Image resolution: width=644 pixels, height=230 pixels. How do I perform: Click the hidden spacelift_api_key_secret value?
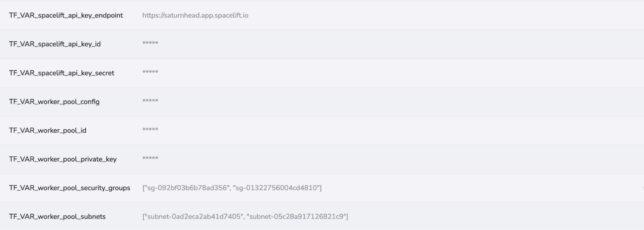point(150,72)
